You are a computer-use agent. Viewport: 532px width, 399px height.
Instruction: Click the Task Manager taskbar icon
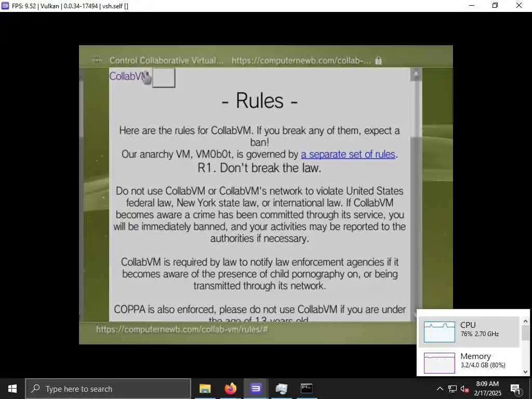coord(281,389)
